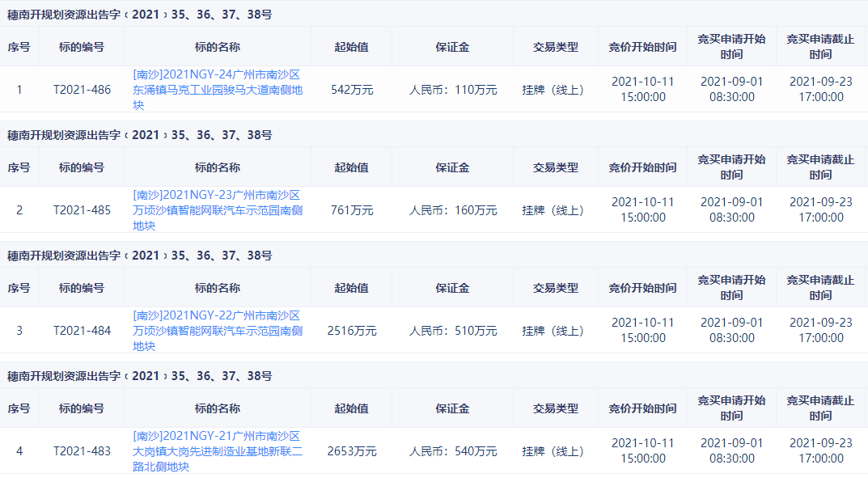Click the 挂牌（线上）type in the T2021-483 row
This screenshot has width=868, height=482.
click(x=556, y=451)
